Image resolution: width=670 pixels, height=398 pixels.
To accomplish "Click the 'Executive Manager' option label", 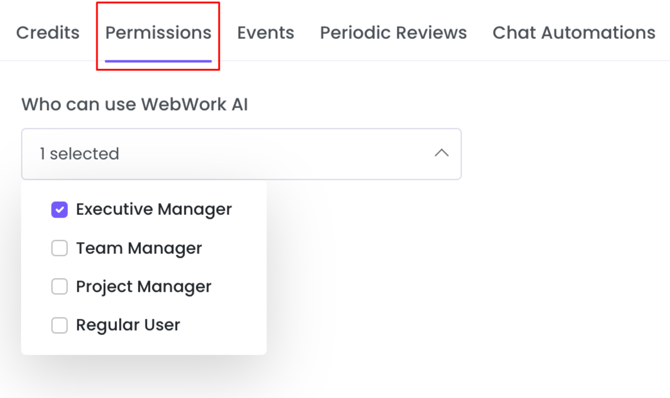I will point(154,209).
